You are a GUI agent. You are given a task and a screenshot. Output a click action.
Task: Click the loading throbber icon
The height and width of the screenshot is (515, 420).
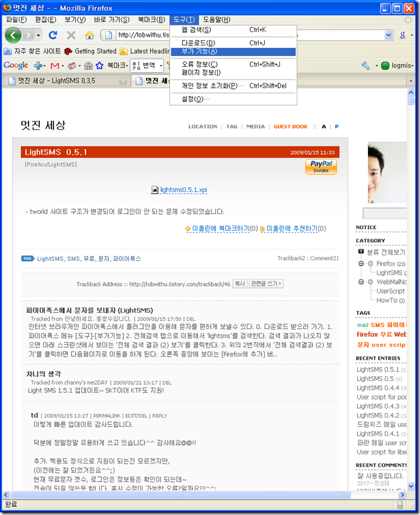click(408, 20)
